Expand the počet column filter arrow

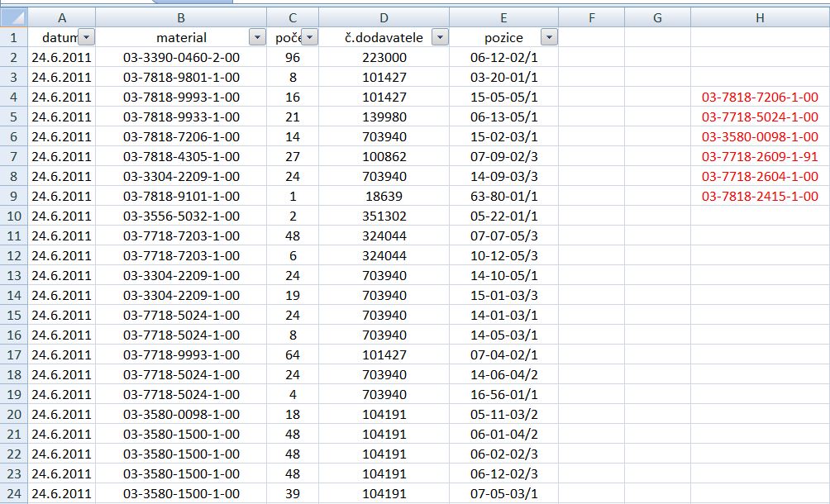pos(309,37)
